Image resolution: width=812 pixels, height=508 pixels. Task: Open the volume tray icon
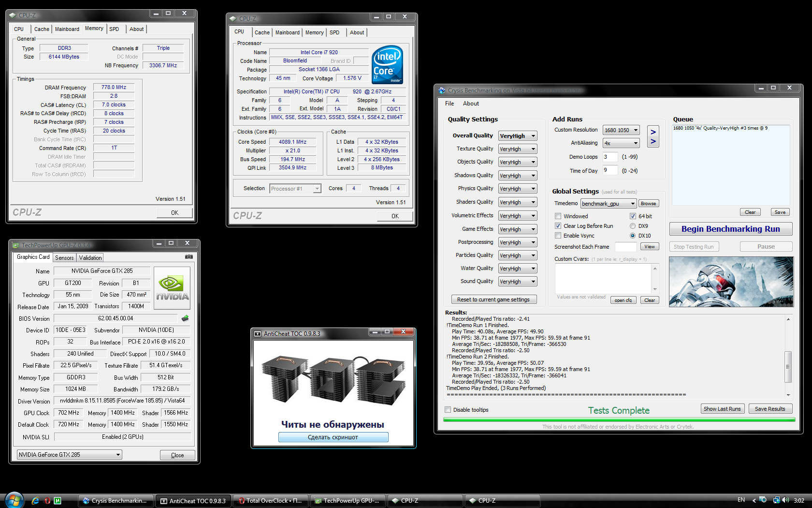pos(785,500)
